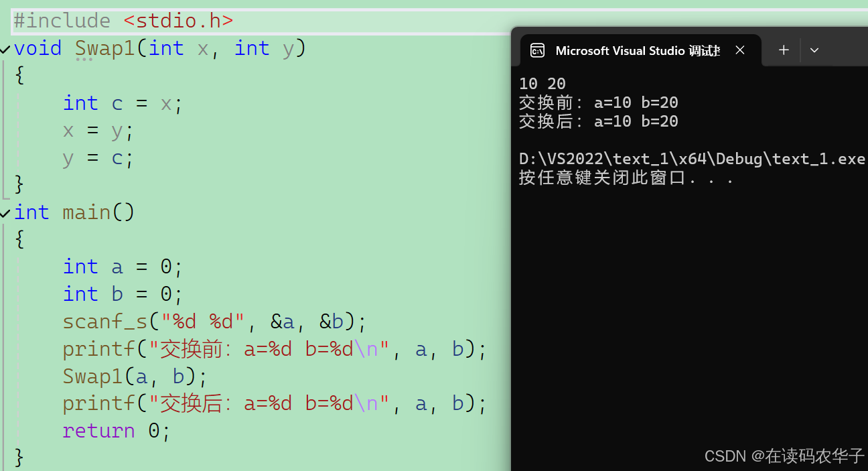This screenshot has height=471, width=868.
Task: Click the printf line containing '交换前'
Action: 275,349
